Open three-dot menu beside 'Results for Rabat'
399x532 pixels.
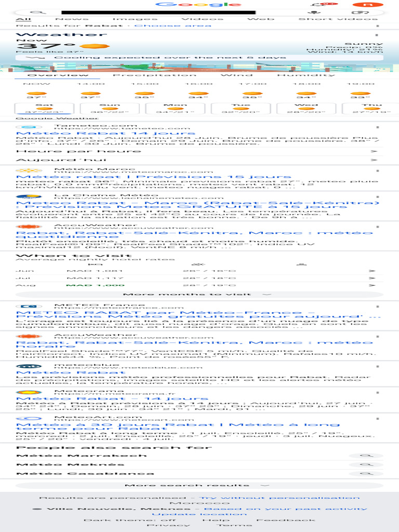(x=378, y=26)
